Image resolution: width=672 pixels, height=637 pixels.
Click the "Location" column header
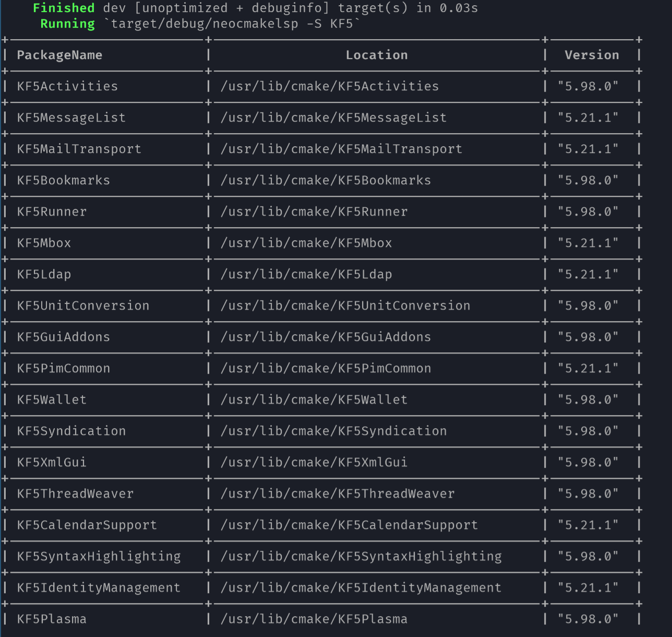(377, 55)
